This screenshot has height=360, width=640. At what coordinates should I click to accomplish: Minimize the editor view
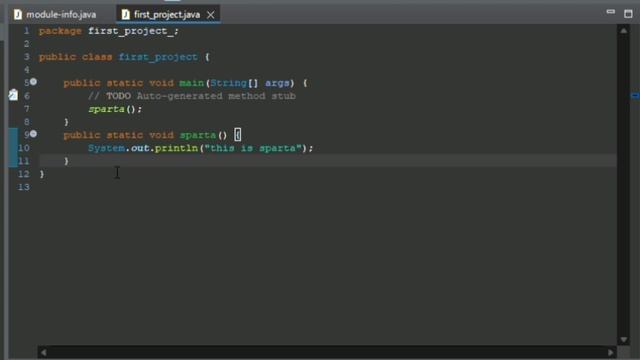[x=610, y=12]
